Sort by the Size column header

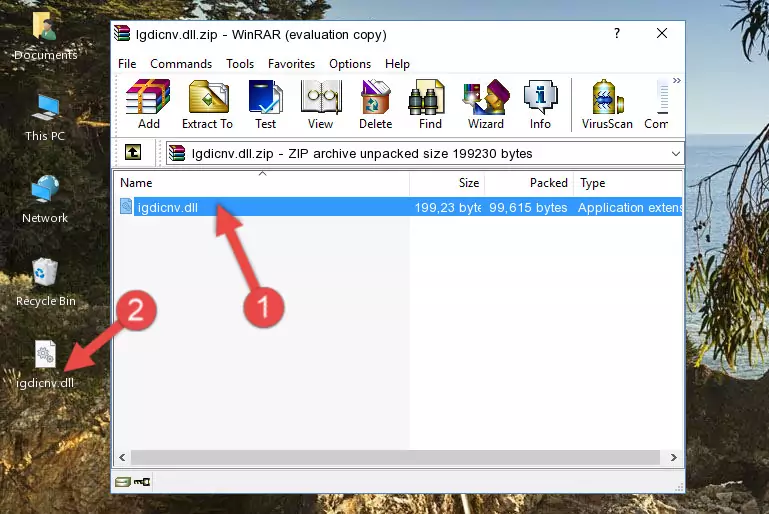point(447,182)
